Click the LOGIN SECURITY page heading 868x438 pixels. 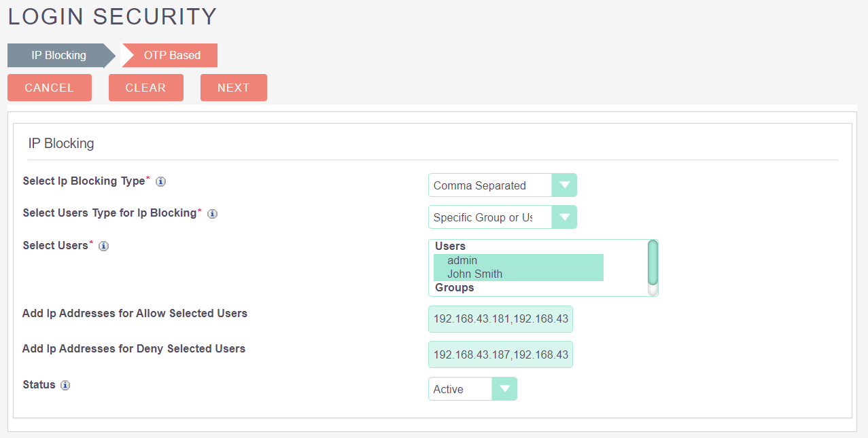tap(112, 16)
